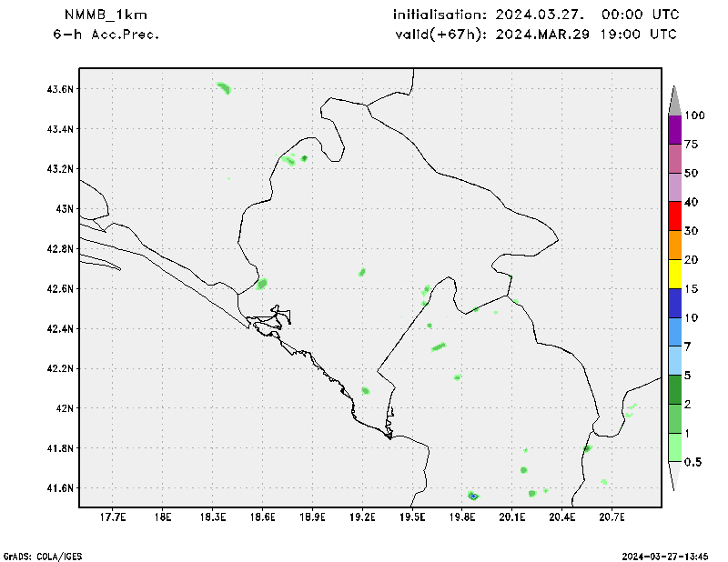Screen dimensions: 728x562
Task: Click the blue precipitation spot near 41.6N
Action: coord(473,496)
